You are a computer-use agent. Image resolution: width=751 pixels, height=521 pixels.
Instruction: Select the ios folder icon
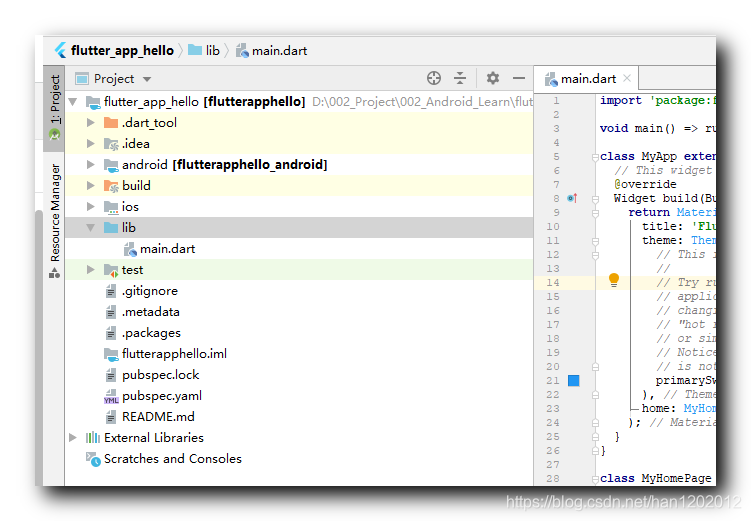[111, 207]
